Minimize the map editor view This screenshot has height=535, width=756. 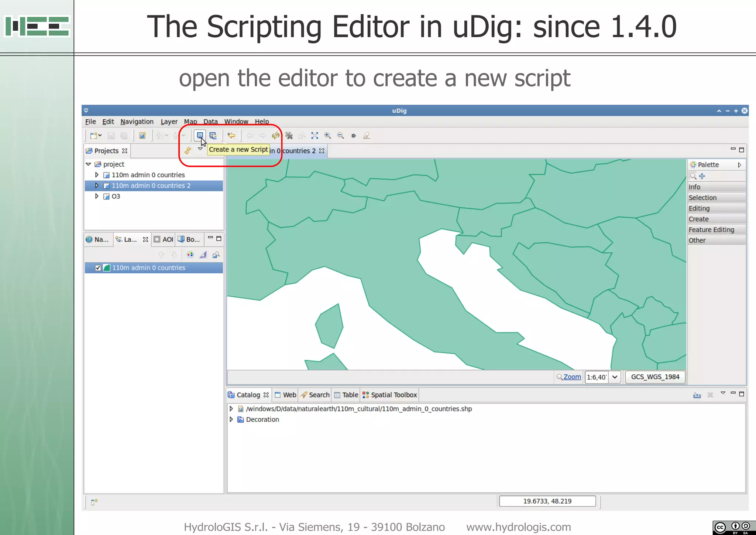tap(733, 149)
